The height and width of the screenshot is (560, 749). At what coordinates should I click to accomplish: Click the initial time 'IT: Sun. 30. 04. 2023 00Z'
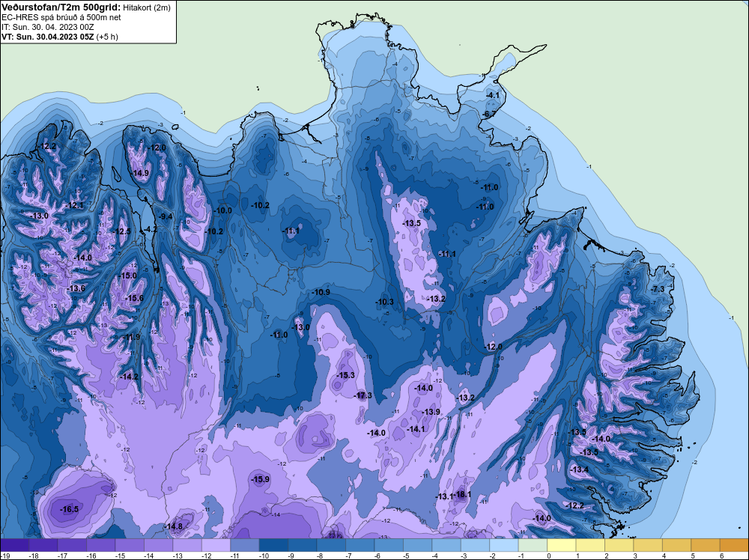click(48, 27)
